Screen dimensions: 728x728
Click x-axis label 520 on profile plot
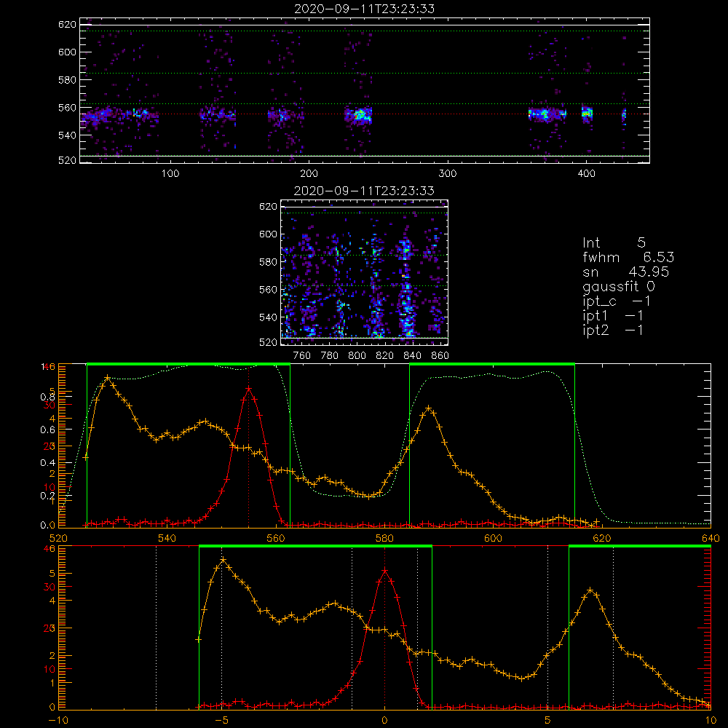(58, 539)
